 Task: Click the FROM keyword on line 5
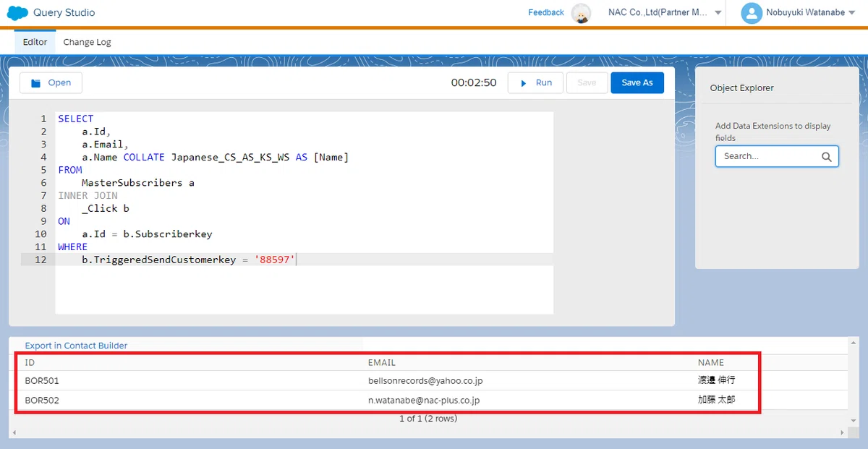(70, 170)
